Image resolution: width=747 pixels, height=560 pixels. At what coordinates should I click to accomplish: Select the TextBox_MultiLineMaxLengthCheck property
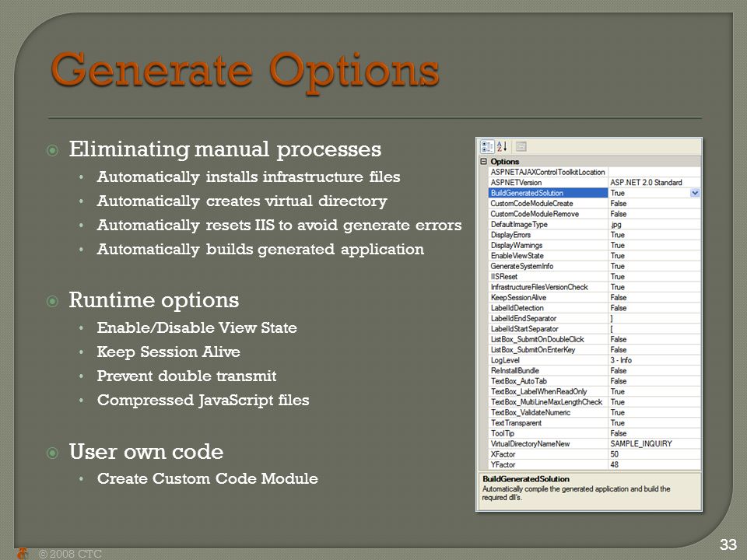pos(548,402)
